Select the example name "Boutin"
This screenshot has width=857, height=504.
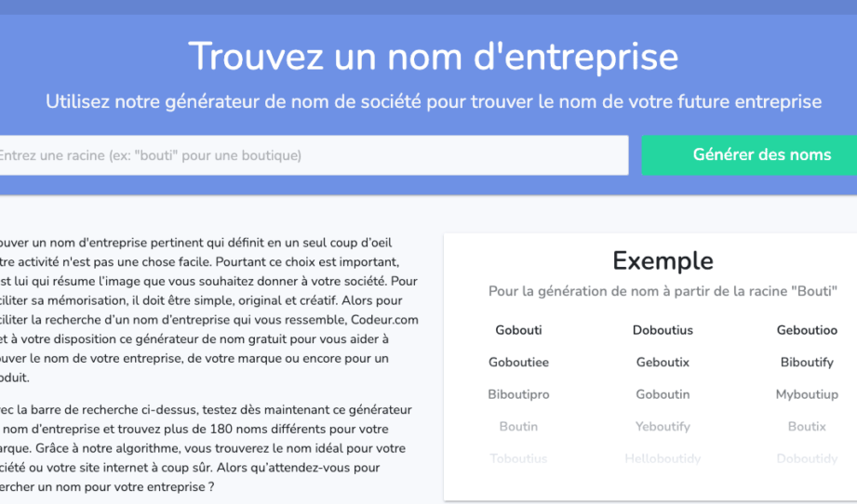click(x=518, y=427)
